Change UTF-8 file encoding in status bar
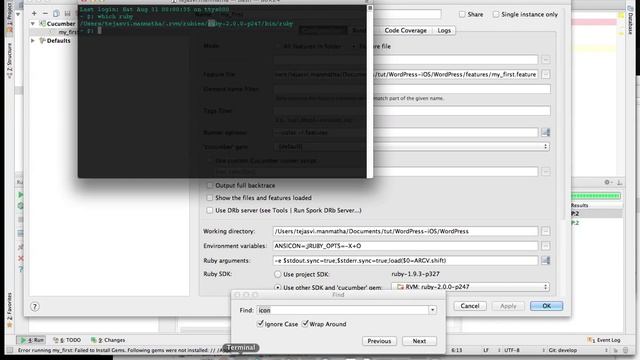640x360 pixels. coord(512,350)
